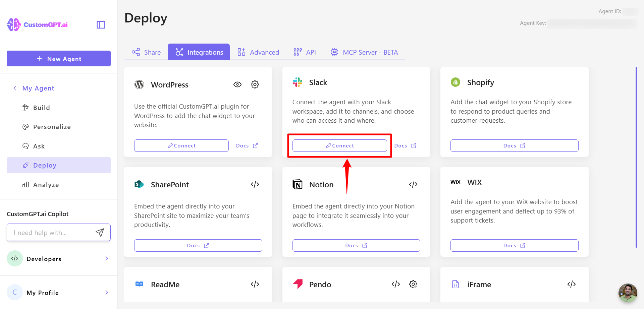The height and width of the screenshot is (309, 644).
Task: Open WordPress settings gear
Action: [x=255, y=84]
